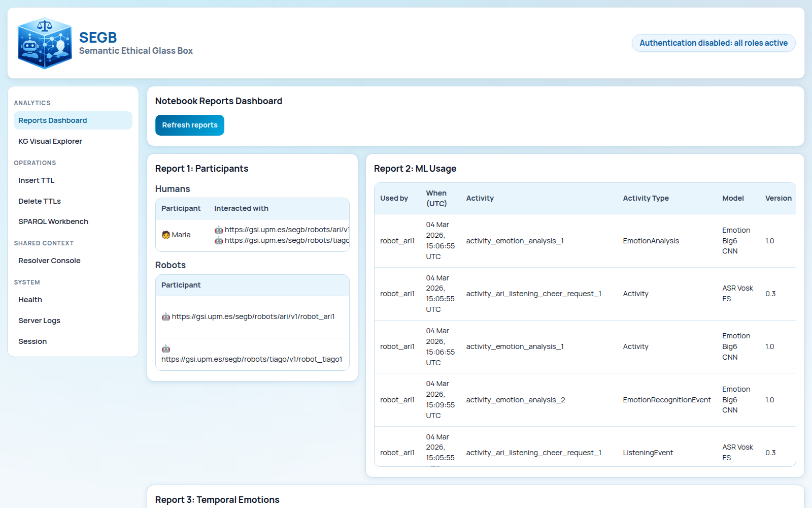The height and width of the screenshot is (508, 812).
Task: Open Reports Dashboard in sidebar
Action: (x=73, y=120)
